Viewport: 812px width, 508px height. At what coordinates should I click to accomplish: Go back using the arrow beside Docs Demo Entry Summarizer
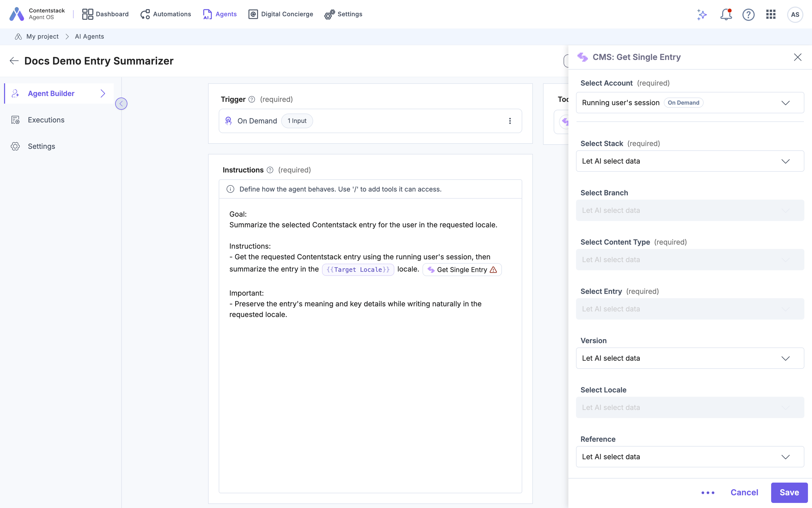tap(14, 61)
